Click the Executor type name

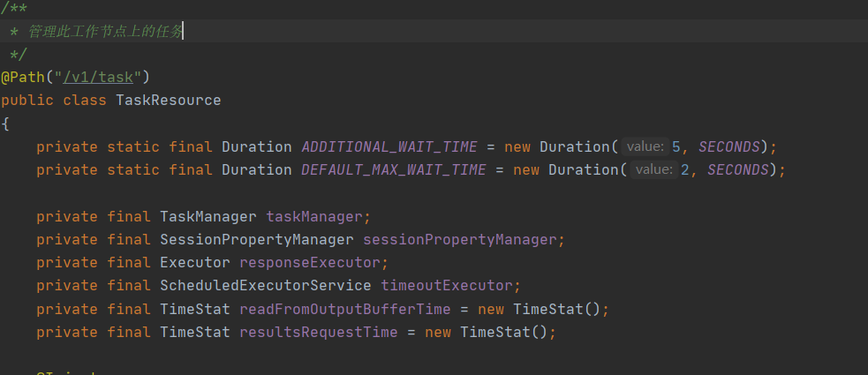195,263
